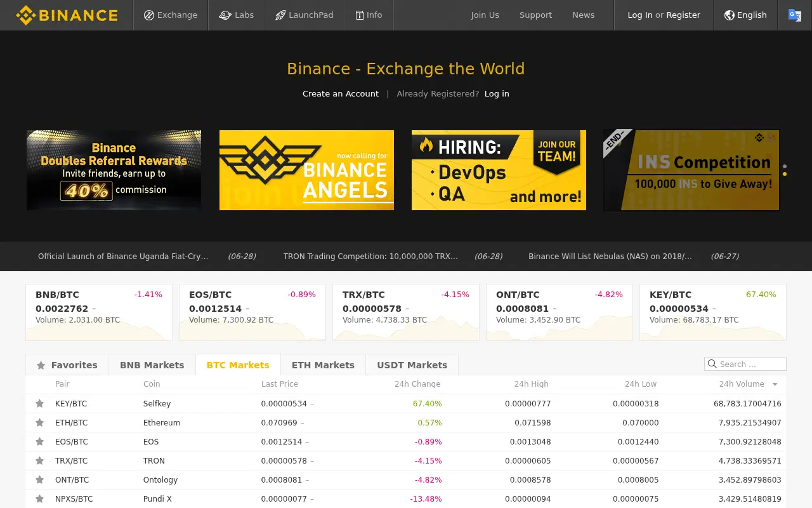812x508 pixels.
Task: Open the TRON Trading Competition announcement
Action: pos(370,257)
